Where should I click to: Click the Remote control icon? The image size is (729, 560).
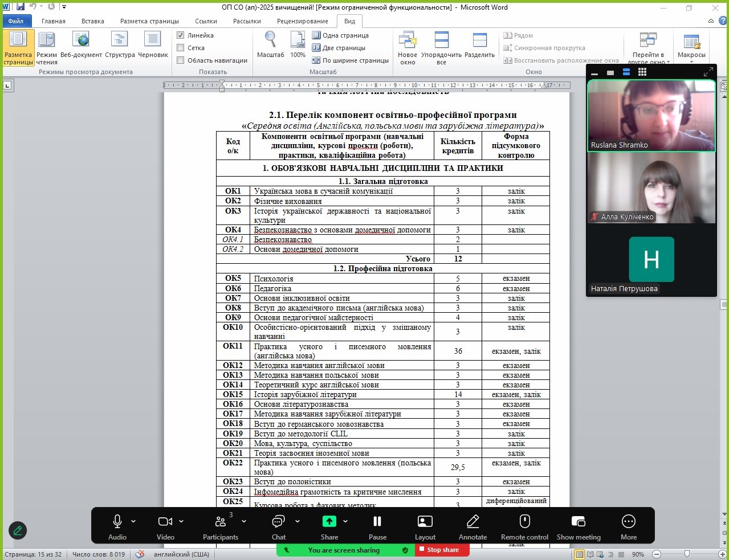(524, 521)
